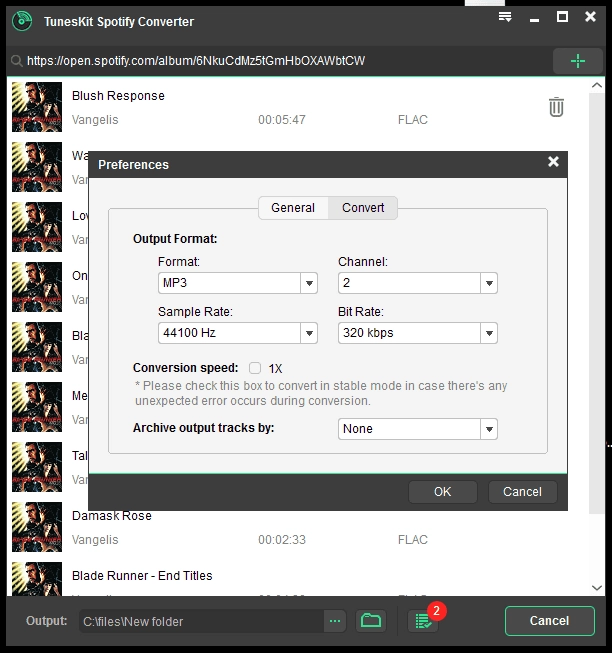Click the FLAC label of Damask Rose
Screen dimensions: 612x653
tap(413, 540)
